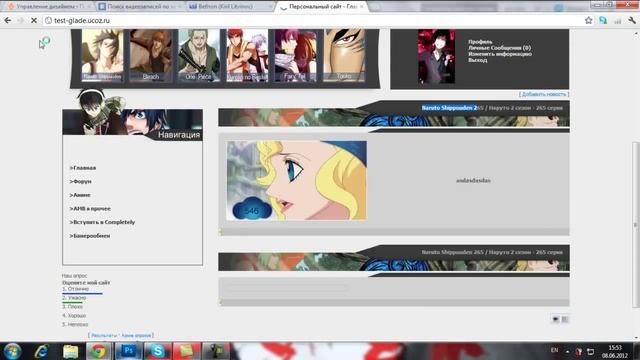
Task: Switch to the Before (Kiril Litvinov) tab
Action: click(229, 7)
